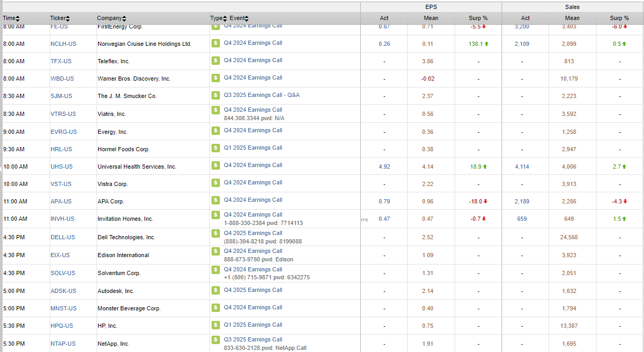Open the VTRS-US ticker link
Image resolution: width=644 pixels, height=352 pixels.
63,114
